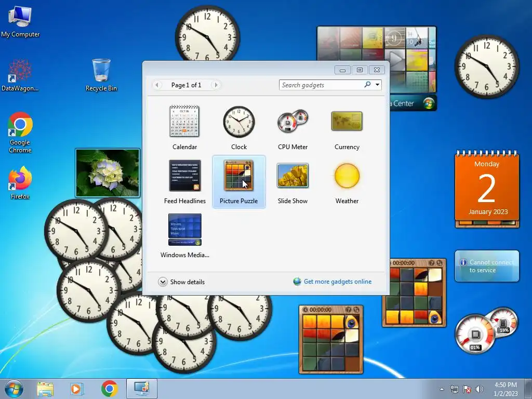Maximize the gadget gallery window
The height and width of the screenshot is (399, 532).
(360, 70)
